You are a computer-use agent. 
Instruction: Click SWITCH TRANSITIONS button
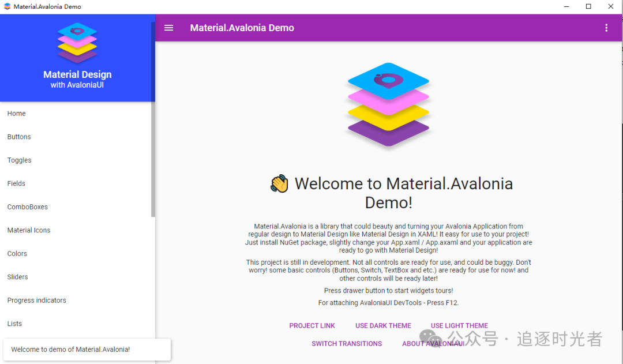(x=347, y=343)
